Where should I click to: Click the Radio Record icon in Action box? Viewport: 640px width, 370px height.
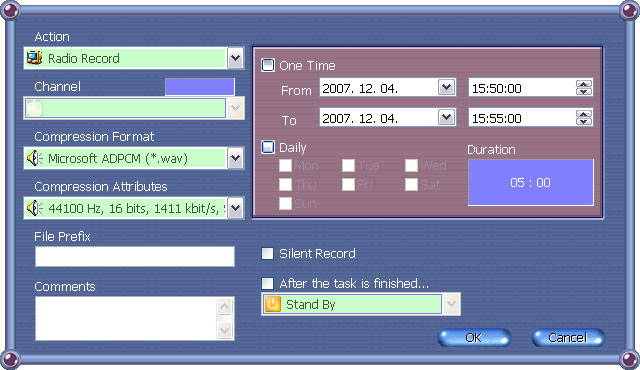tap(35, 58)
